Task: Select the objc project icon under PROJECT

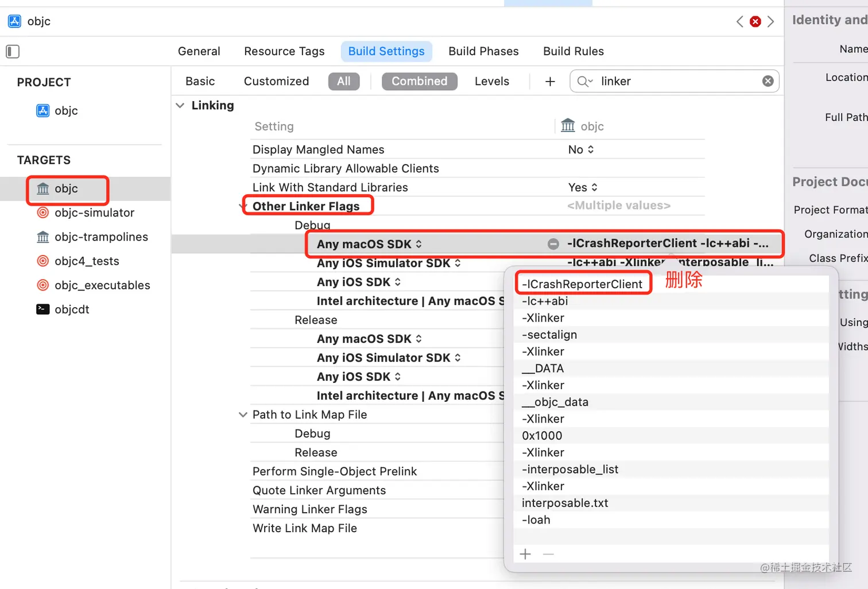Action: coord(43,111)
